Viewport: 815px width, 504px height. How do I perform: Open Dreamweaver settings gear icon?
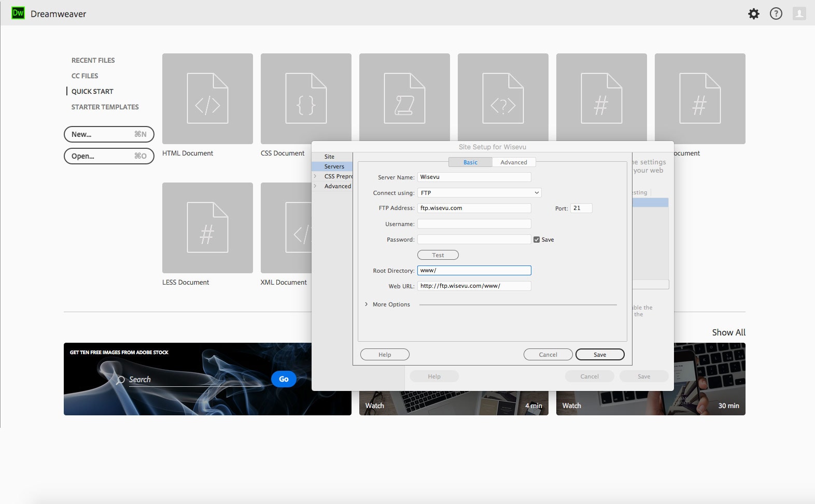point(754,14)
